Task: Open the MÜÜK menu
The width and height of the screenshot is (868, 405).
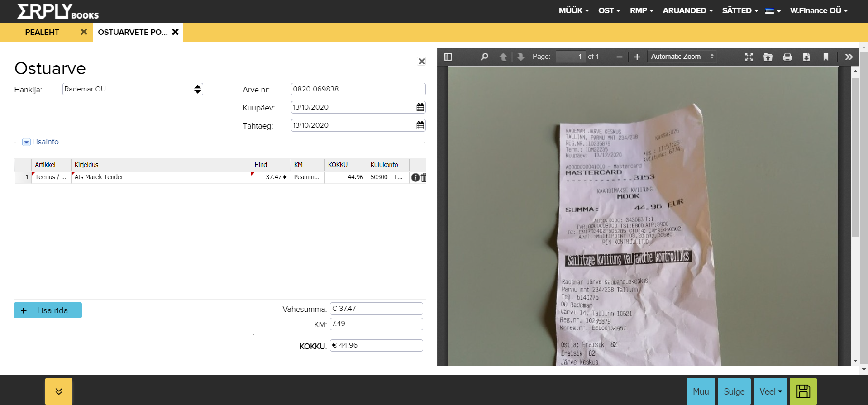Action: pyautogui.click(x=574, y=10)
